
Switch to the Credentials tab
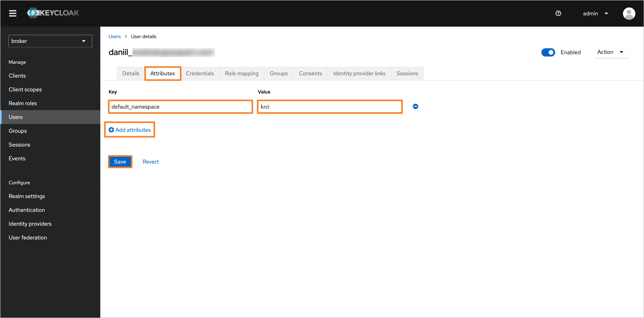200,74
